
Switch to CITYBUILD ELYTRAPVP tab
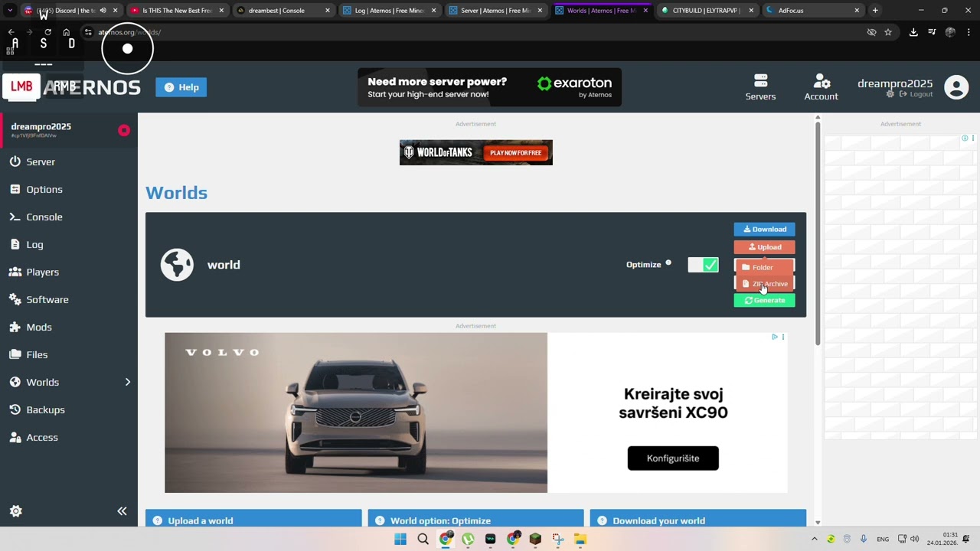706,11
